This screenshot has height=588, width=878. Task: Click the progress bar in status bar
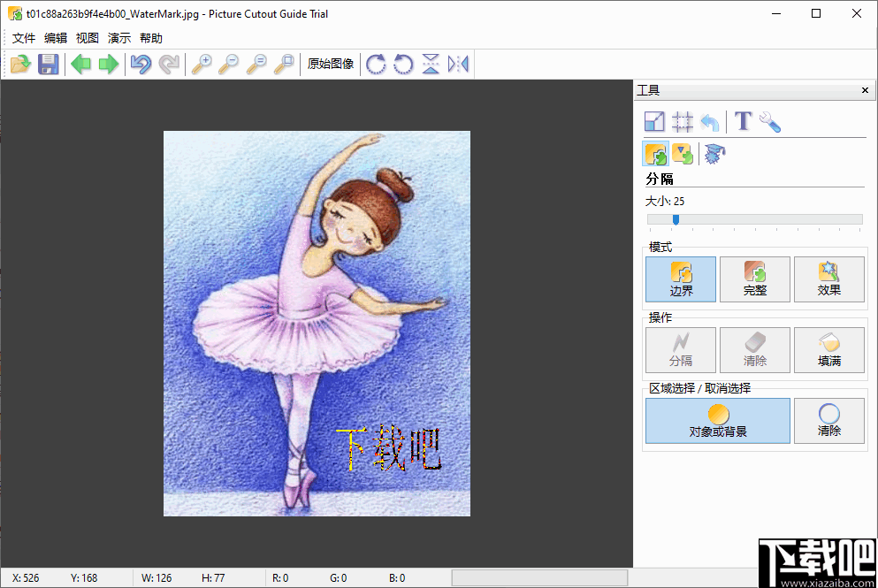coord(539,578)
